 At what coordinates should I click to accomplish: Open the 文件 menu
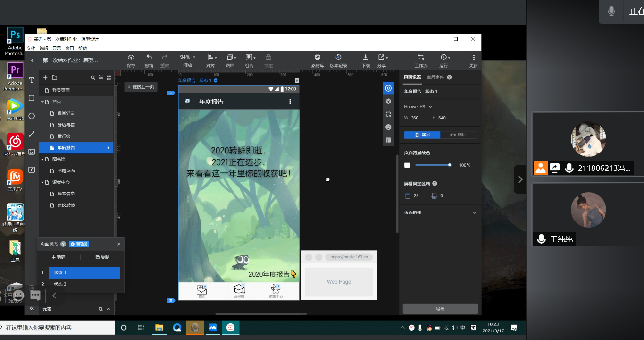coord(31,48)
